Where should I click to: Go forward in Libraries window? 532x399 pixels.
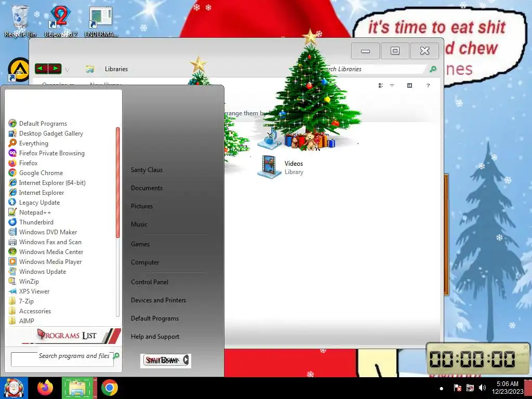pyautogui.click(x=55, y=69)
